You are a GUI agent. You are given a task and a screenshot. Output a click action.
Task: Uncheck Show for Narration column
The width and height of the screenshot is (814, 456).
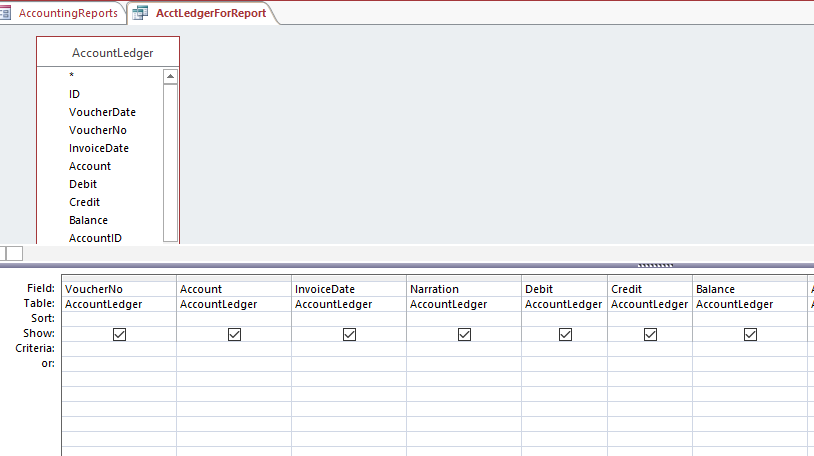464,334
